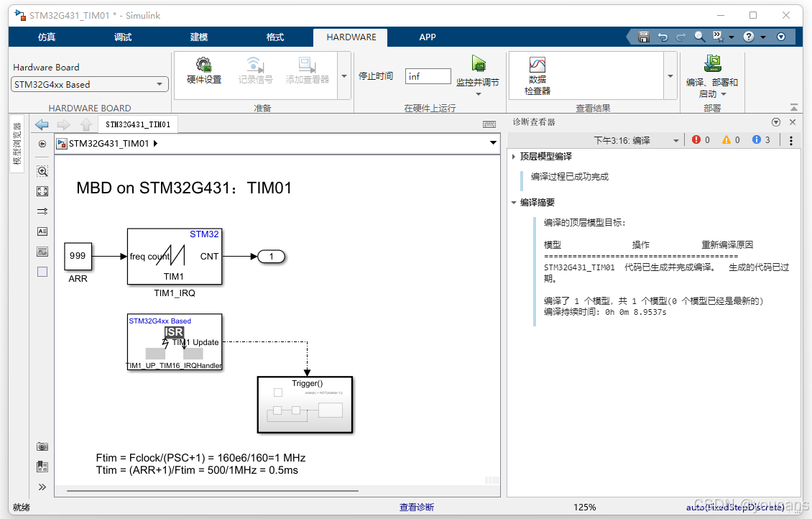
Task: Click the redo arrow icon
Action: click(x=681, y=37)
